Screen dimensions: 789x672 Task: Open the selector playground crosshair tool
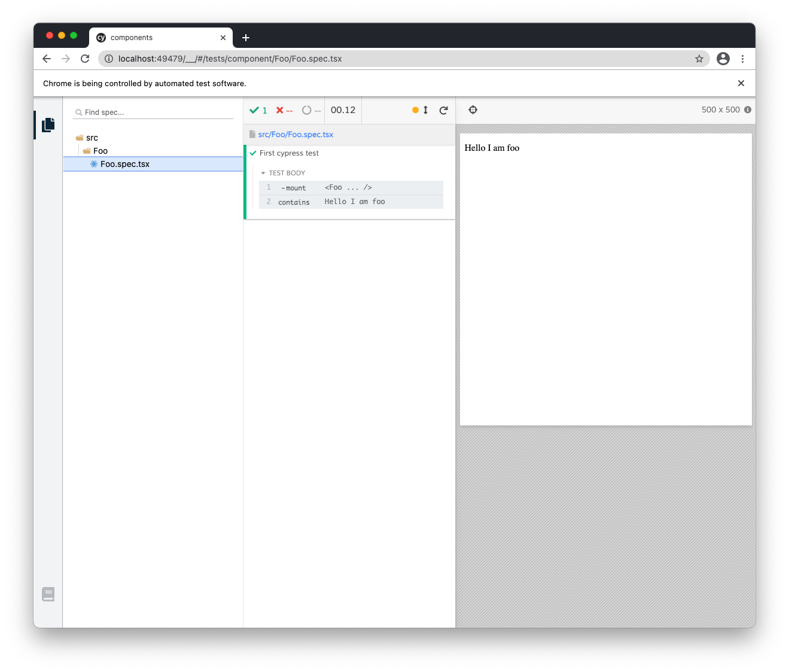pos(473,110)
